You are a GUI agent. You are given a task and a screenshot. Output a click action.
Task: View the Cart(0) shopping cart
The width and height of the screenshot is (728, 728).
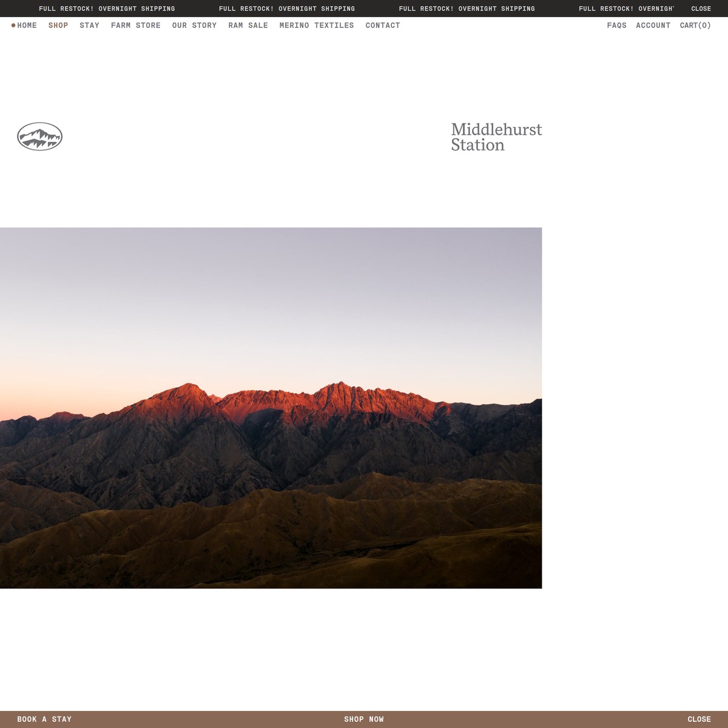click(695, 25)
